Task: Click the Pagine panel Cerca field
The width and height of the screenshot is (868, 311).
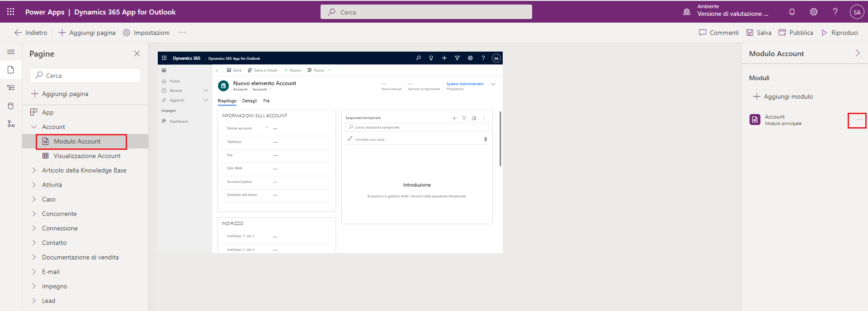Action: [x=85, y=76]
